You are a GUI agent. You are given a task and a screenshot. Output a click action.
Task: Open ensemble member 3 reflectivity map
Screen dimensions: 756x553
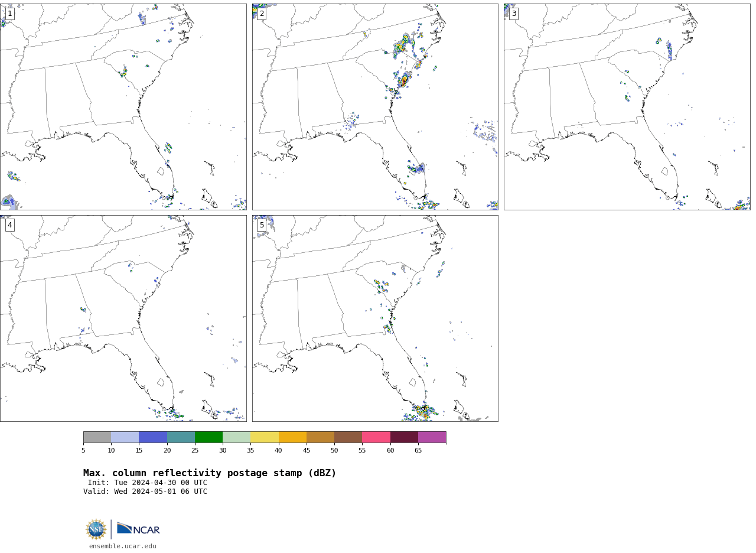pyautogui.click(x=627, y=107)
